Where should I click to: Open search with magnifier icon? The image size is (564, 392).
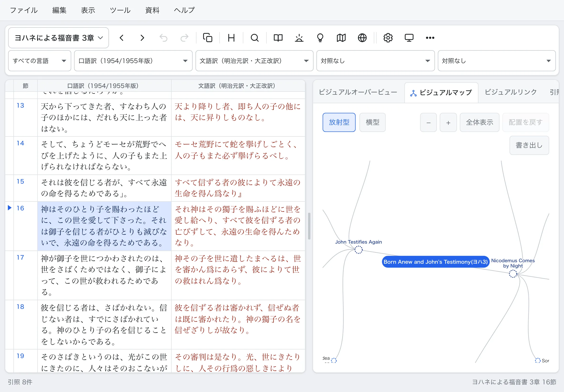(255, 38)
